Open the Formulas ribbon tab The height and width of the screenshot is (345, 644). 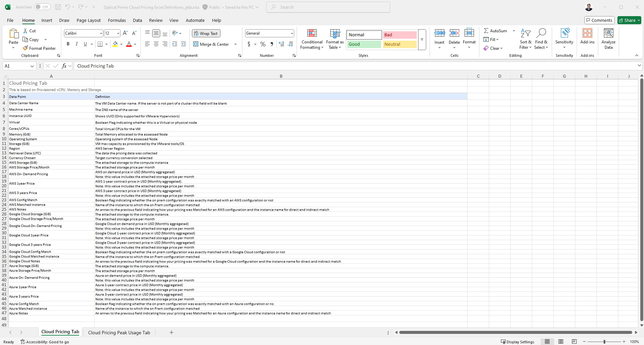point(117,20)
